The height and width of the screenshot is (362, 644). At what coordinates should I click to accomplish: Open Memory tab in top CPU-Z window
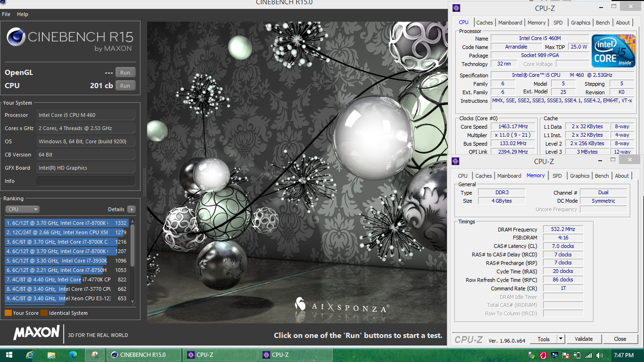537,23
